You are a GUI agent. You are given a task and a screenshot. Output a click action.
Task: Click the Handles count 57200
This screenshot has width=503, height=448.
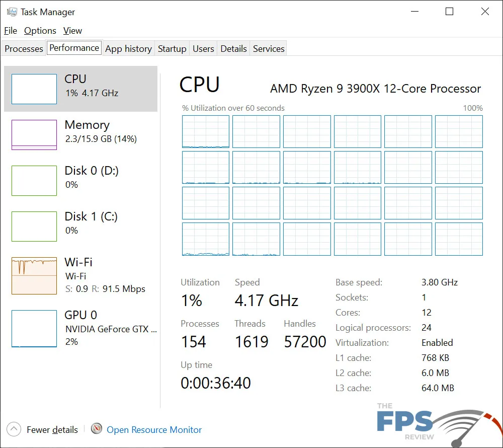[305, 341]
